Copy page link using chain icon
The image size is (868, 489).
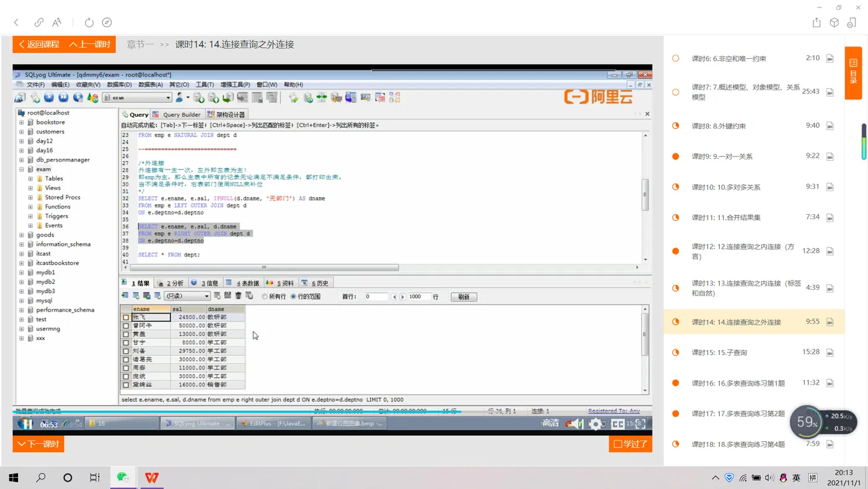point(38,22)
